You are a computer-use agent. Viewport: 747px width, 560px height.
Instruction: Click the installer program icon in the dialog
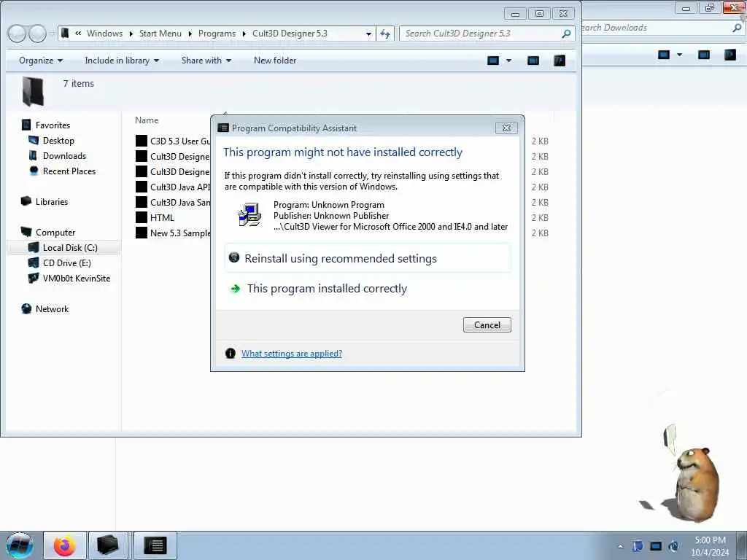(249, 215)
